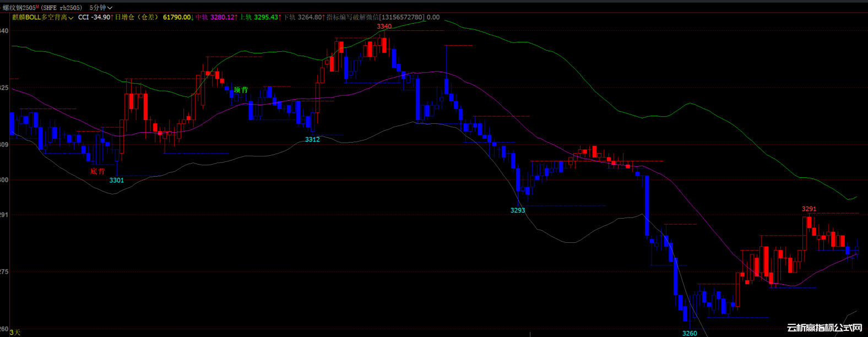Click the 3293 low price marker

click(518, 210)
